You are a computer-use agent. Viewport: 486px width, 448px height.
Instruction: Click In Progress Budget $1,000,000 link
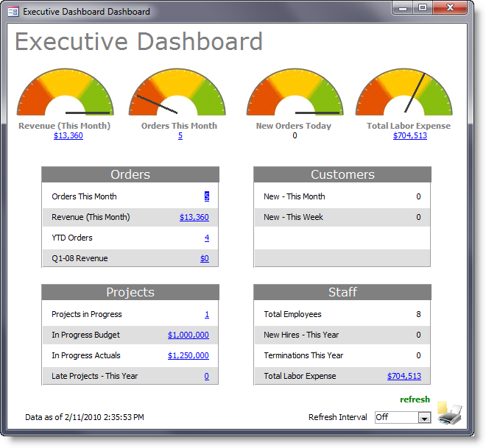coord(188,335)
